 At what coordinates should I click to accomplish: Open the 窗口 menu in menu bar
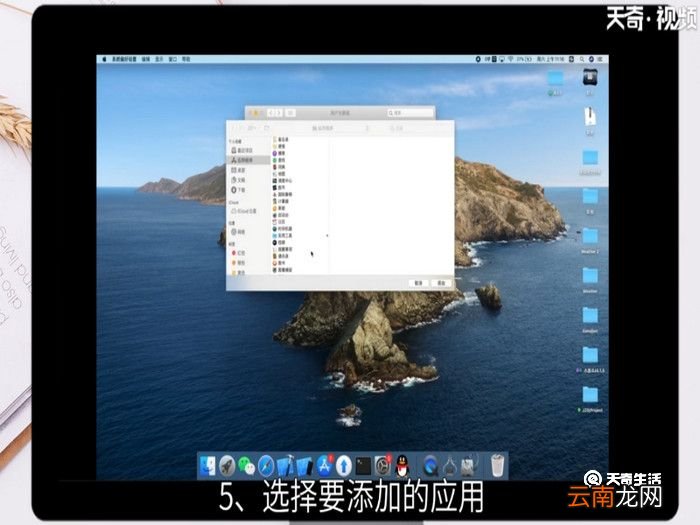click(173, 59)
